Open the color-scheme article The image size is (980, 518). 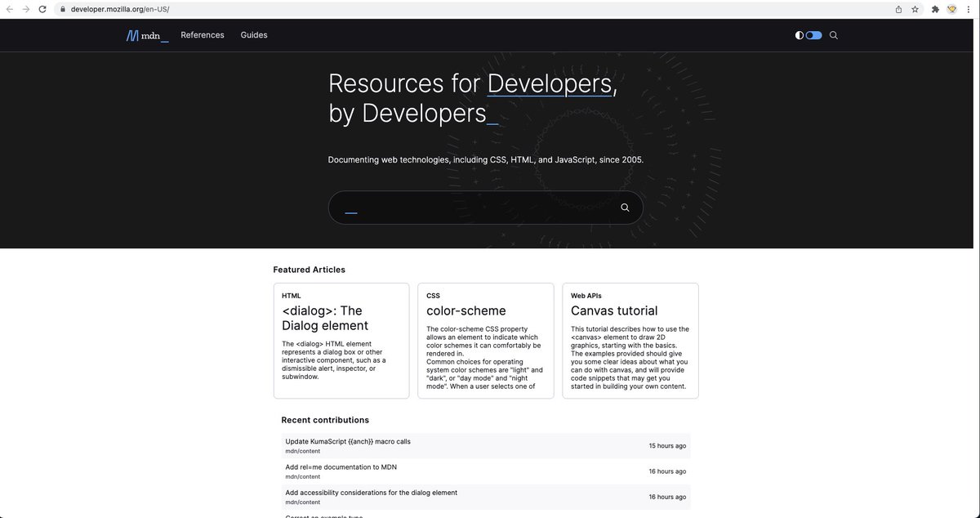466,310
